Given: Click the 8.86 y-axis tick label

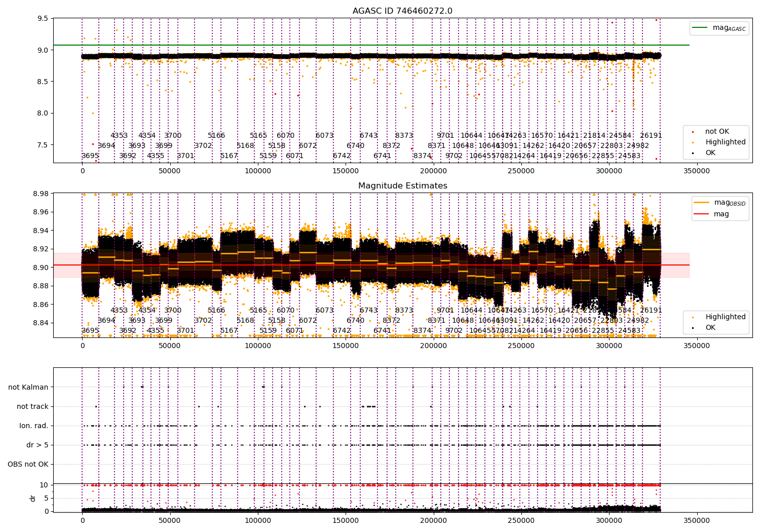Looking at the screenshot, I should (41, 305).
